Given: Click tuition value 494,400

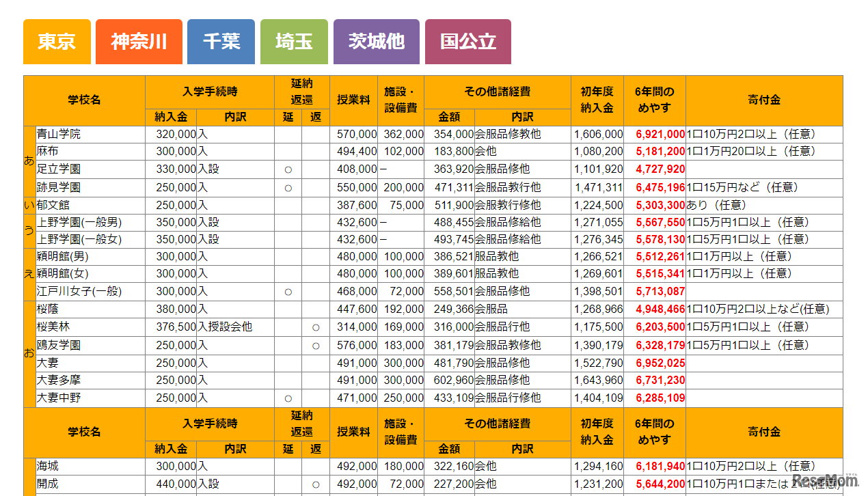Looking at the screenshot, I should point(357,152).
